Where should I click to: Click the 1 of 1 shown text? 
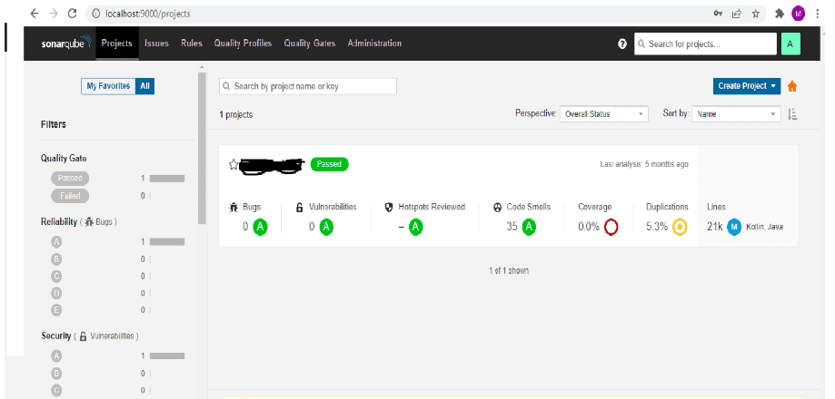click(x=509, y=271)
